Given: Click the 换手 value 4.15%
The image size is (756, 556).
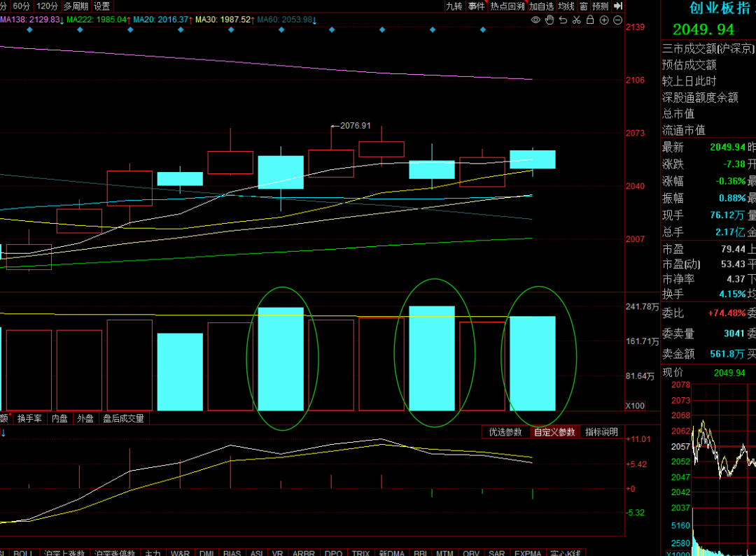Looking at the screenshot, I should [732, 294].
